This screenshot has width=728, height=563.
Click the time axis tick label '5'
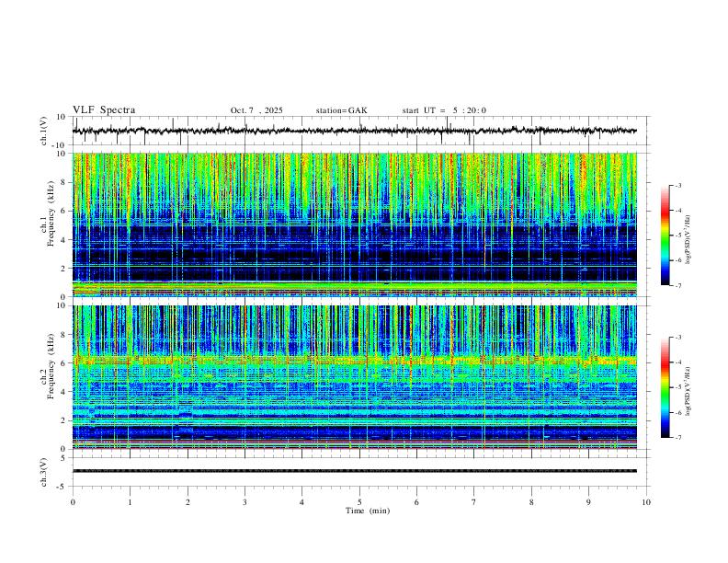point(359,502)
